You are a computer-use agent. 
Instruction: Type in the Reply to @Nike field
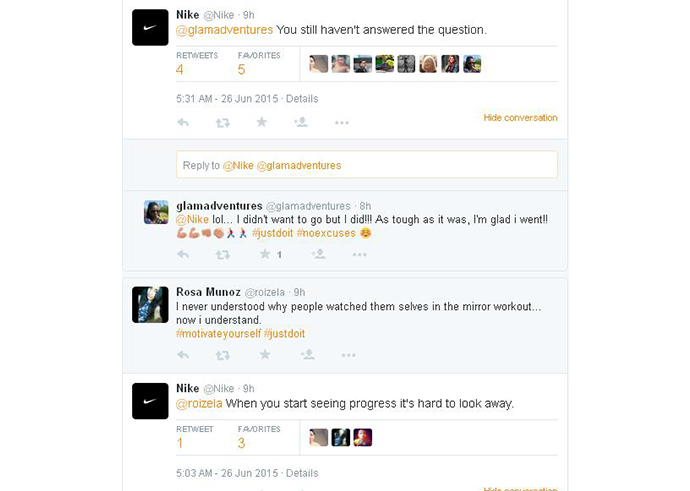point(366,165)
